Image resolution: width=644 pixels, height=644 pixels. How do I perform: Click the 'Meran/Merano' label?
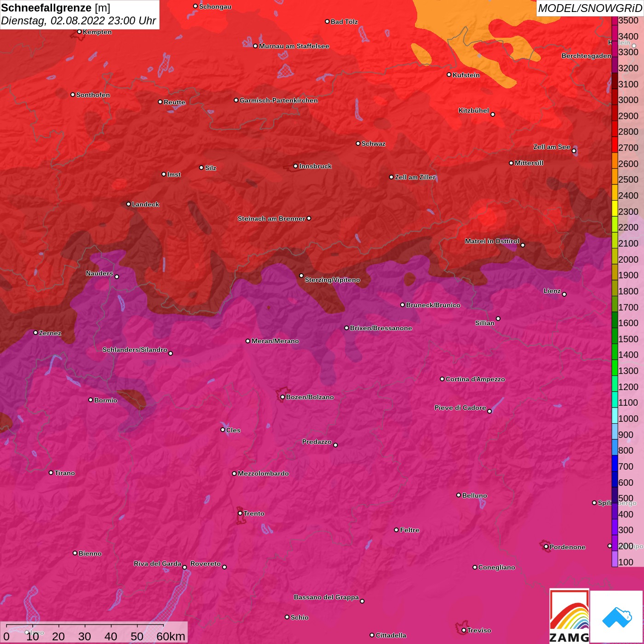275,341
